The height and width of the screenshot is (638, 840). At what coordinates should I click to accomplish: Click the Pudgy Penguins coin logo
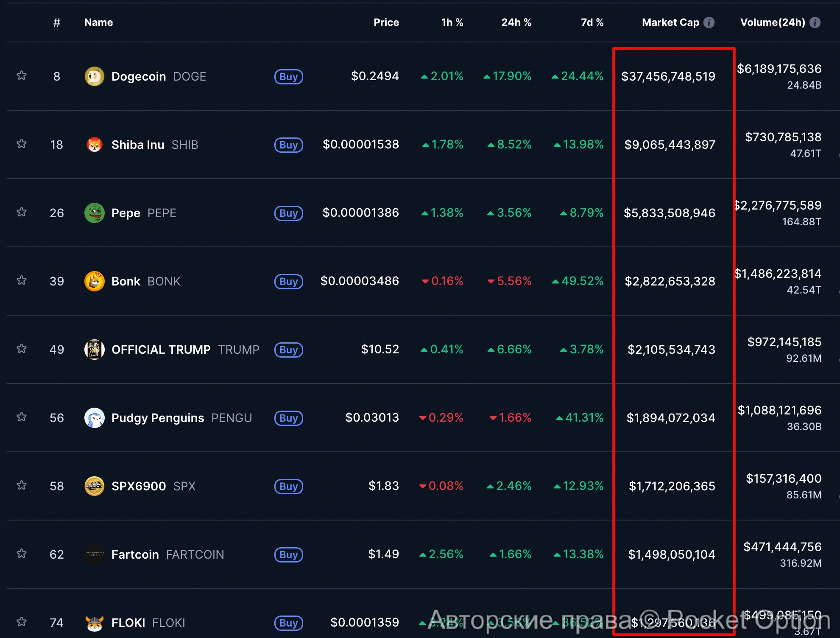(94, 418)
